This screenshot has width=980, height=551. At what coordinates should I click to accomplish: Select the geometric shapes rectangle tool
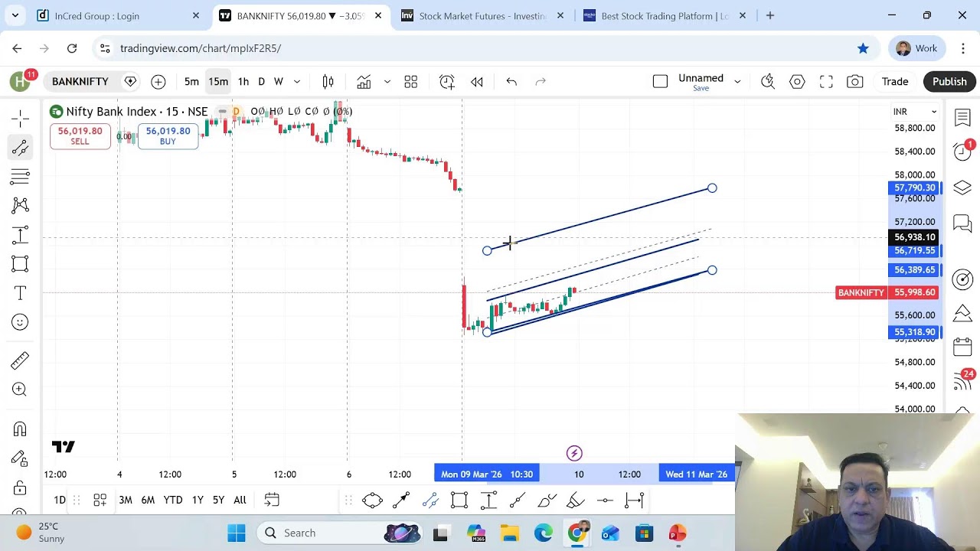tap(21, 264)
